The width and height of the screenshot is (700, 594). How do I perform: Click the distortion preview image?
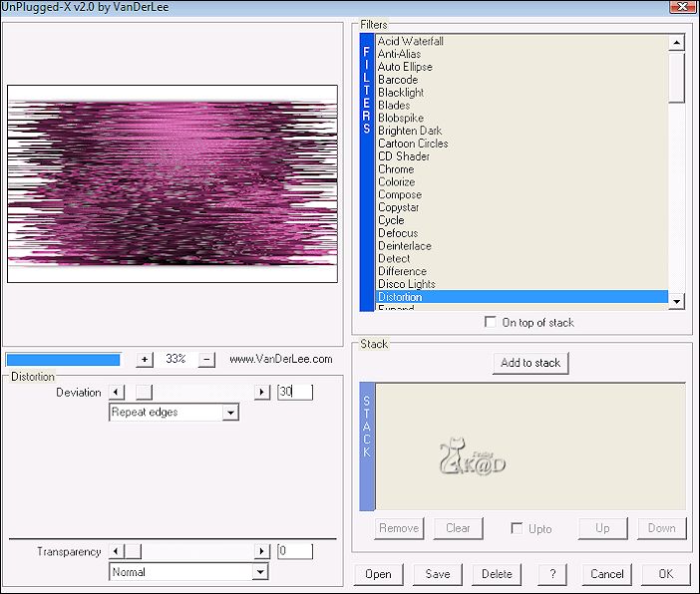click(x=173, y=183)
